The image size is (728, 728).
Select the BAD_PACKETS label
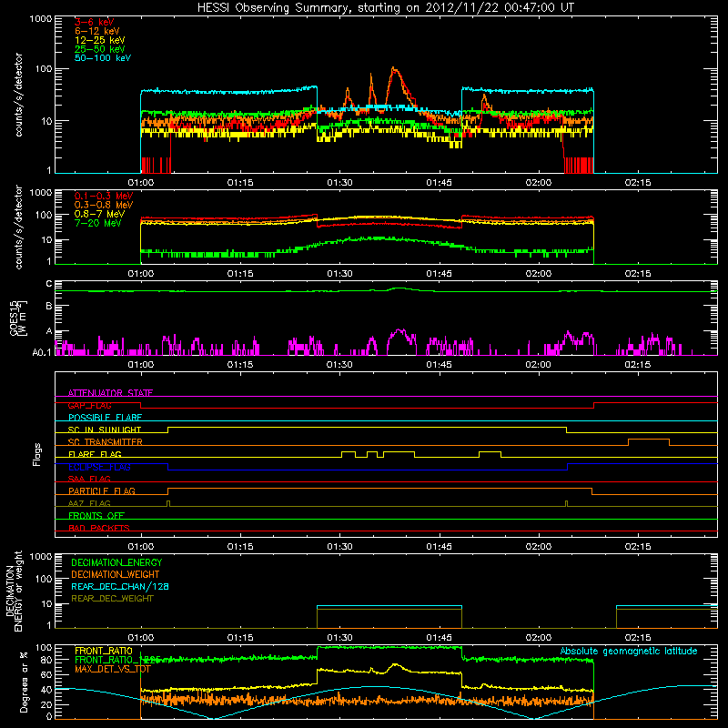(x=99, y=528)
